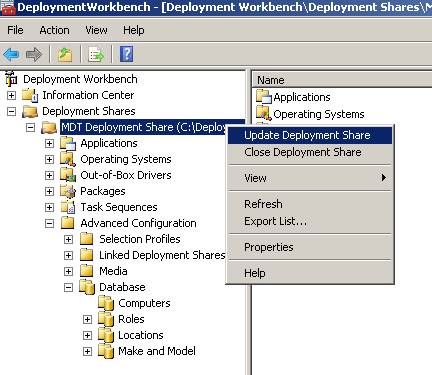
Task: Select Applications text in the Name list
Action: point(302,97)
